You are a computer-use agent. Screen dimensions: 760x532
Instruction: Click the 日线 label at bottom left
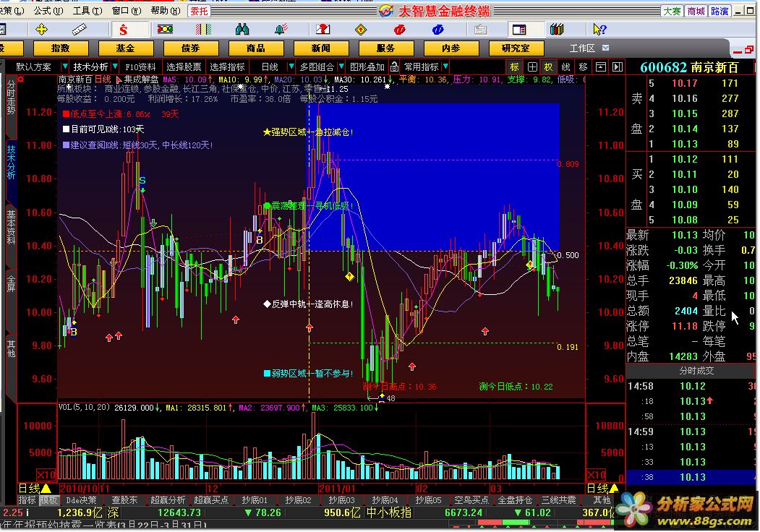pos(29,488)
